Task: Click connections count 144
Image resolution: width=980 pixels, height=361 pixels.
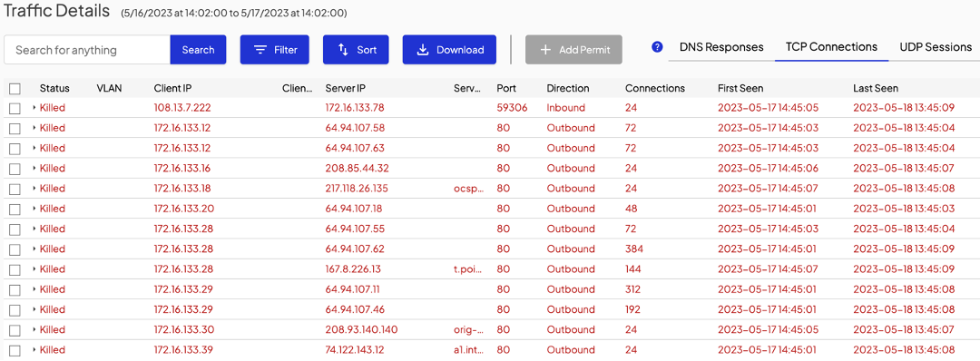Action: (633, 268)
